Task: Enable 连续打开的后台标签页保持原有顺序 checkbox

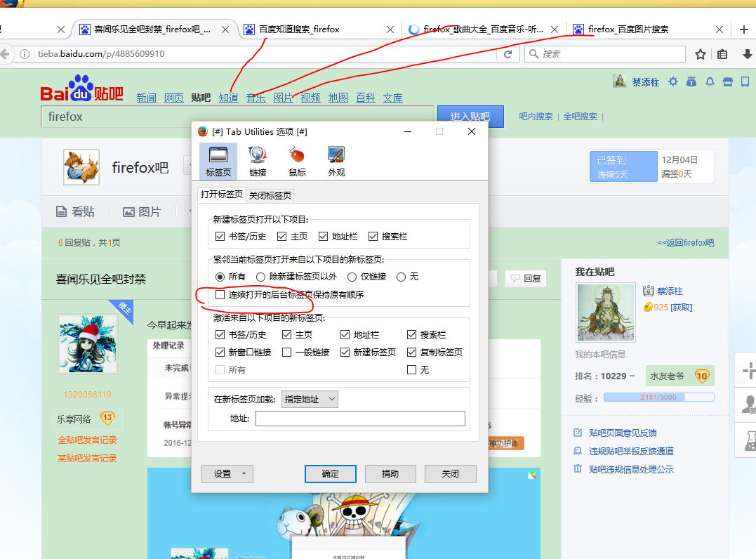Action: [220, 295]
